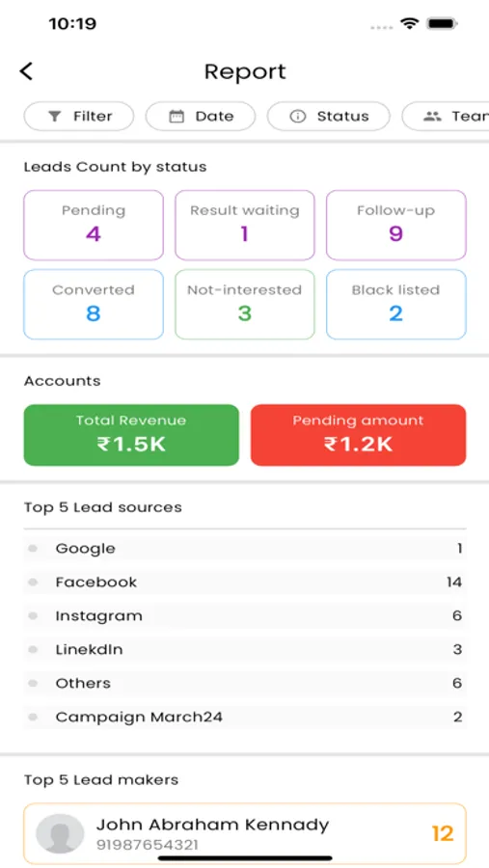Tap the bullet dot beside Google
This screenshot has height=868, width=489.
33,549
